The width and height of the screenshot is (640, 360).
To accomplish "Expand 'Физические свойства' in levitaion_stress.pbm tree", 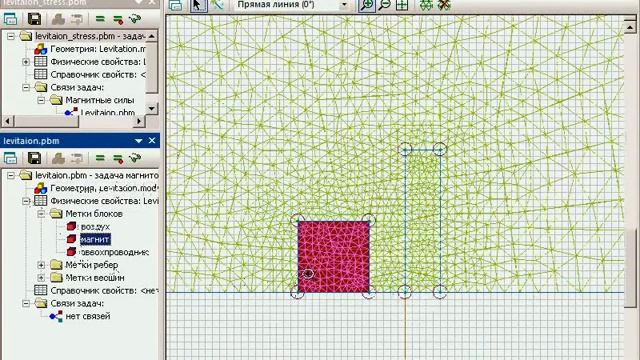I will click(26, 62).
